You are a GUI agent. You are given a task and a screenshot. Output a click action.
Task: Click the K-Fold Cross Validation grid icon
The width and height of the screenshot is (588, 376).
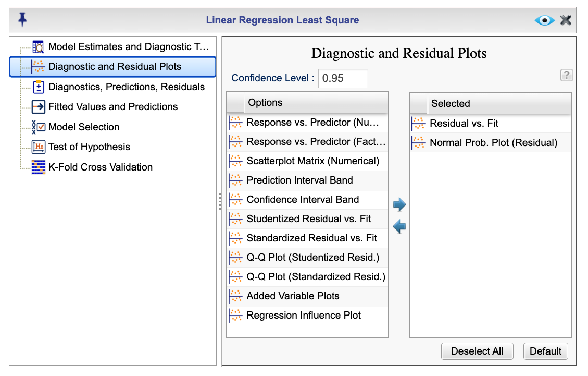[x=38, y=167]
